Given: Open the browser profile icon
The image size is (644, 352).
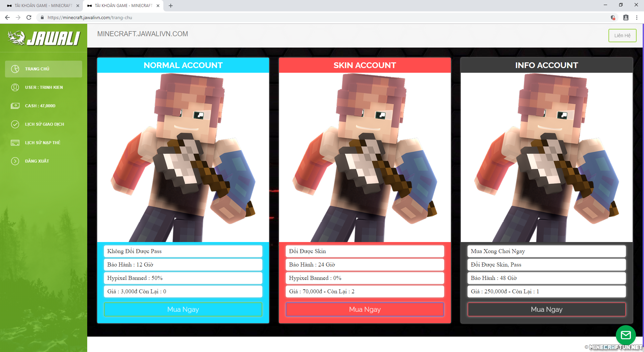Looking at the screenshot, I should [626, 17].
